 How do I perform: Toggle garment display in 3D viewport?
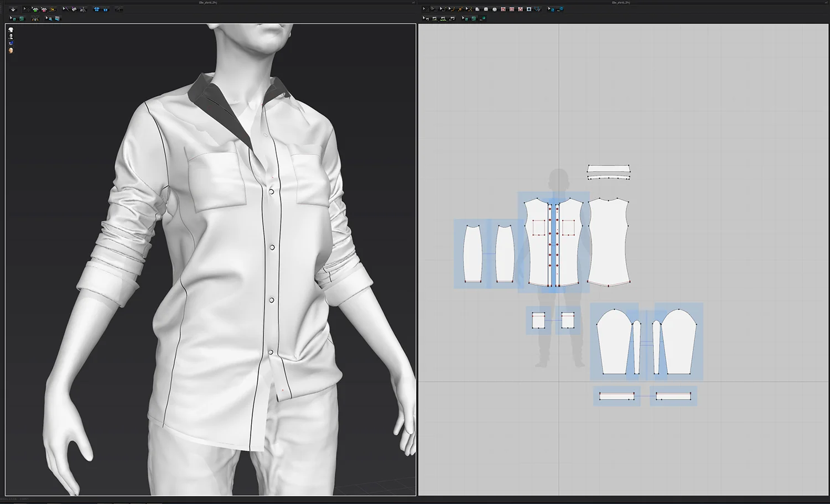[x=11, y=29]
